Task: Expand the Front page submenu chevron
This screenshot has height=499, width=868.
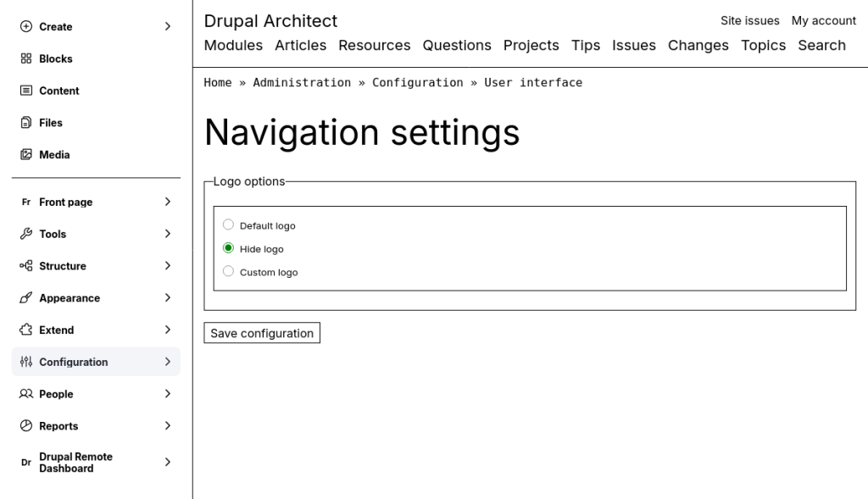Action: [x=168, y=202]
